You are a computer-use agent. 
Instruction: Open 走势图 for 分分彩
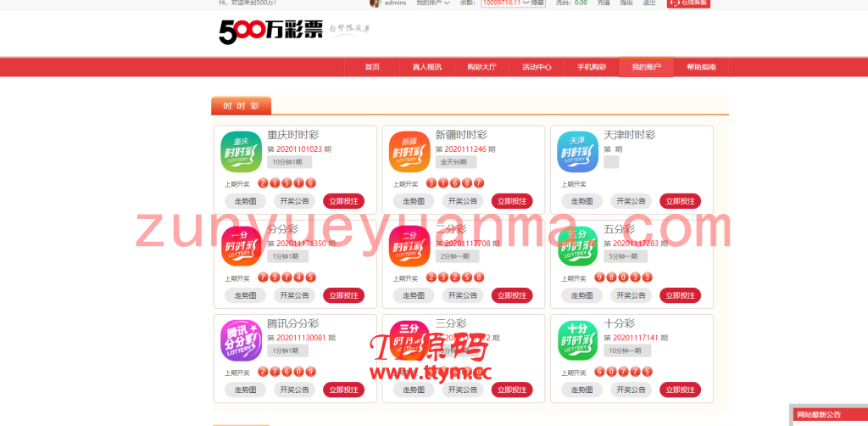pos(245,295)
